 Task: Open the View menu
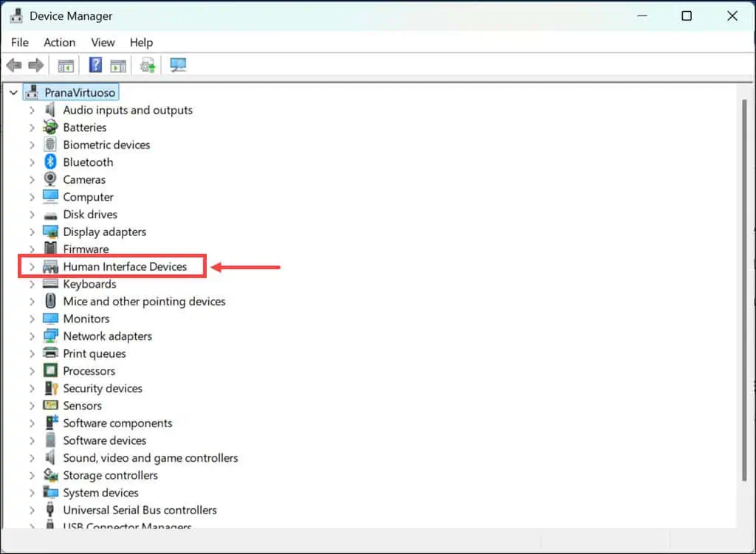tap(103, 42)
